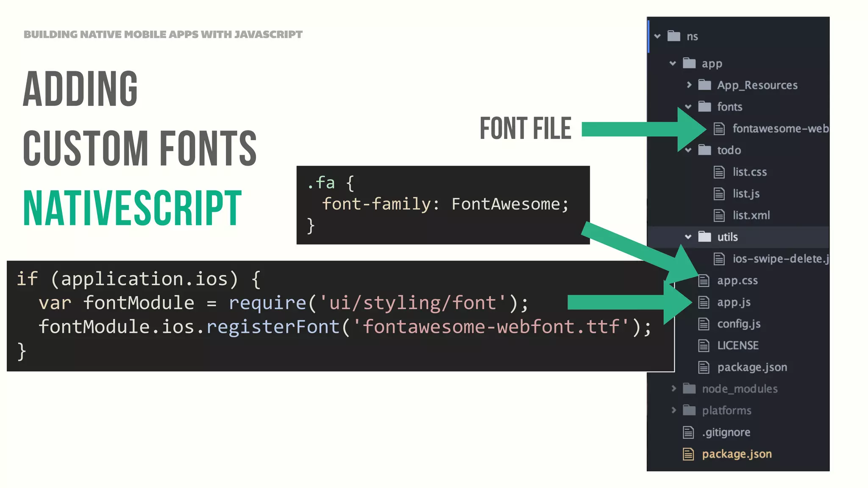Select the todo folder label

tap(729, 150)
